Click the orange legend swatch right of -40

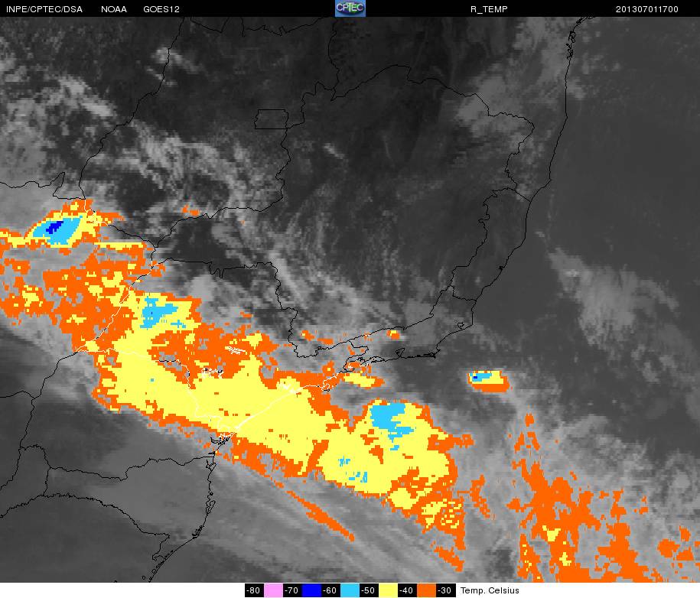click(426, 590)
